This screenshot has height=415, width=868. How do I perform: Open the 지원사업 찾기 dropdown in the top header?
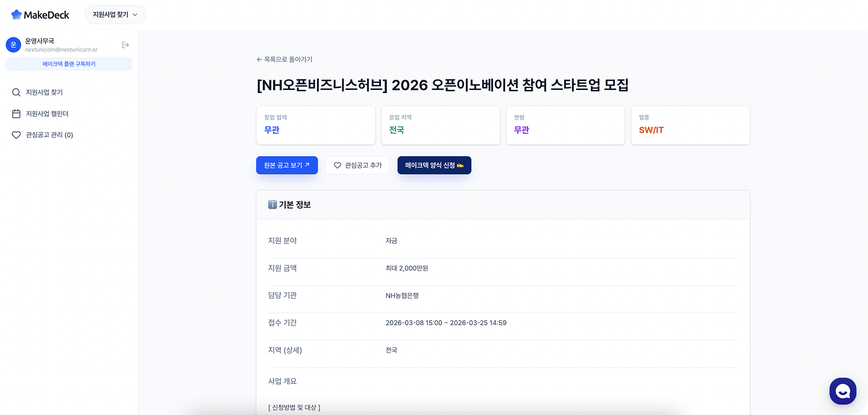coord(115,14)
